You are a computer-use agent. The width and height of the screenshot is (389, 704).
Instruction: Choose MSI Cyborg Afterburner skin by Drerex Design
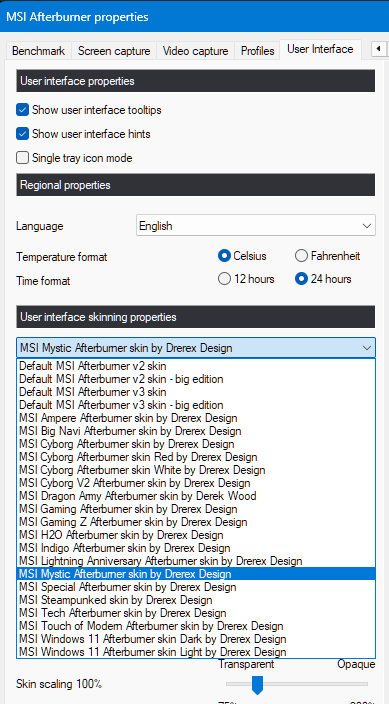click(196, 444)
